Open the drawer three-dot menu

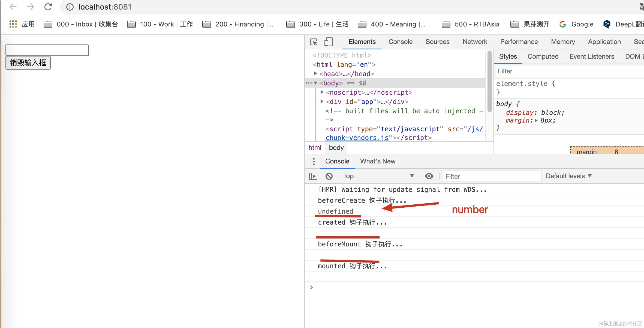click(x=314, y=161)
